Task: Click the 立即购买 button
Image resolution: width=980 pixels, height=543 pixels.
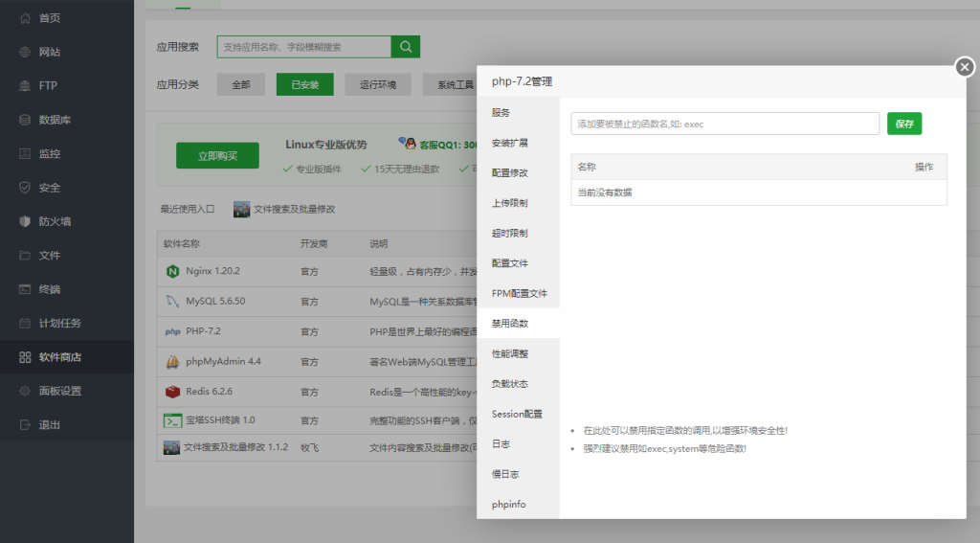Action: pos(217,156)
